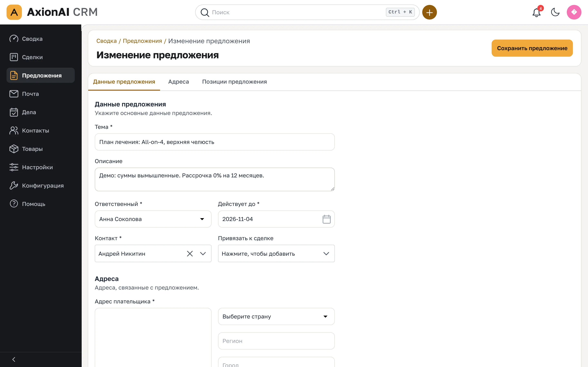Open the calendar picker in Действует до
The height and width of the screenshot is (367, 588).
(x=326, y=219)
